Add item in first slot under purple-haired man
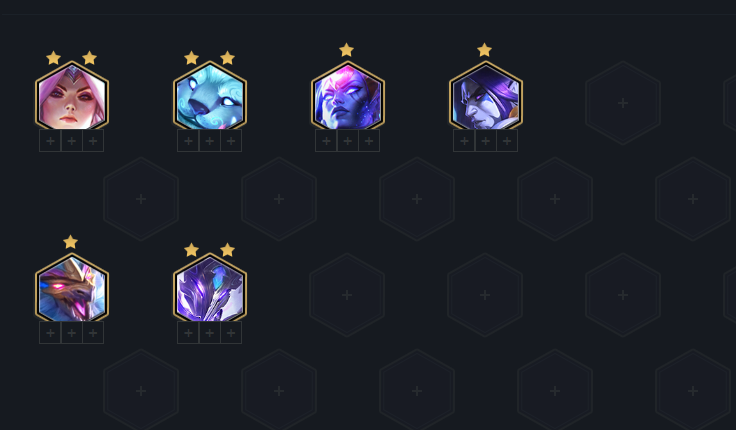This screenshot has height=430, width=736. click(464, 141)
